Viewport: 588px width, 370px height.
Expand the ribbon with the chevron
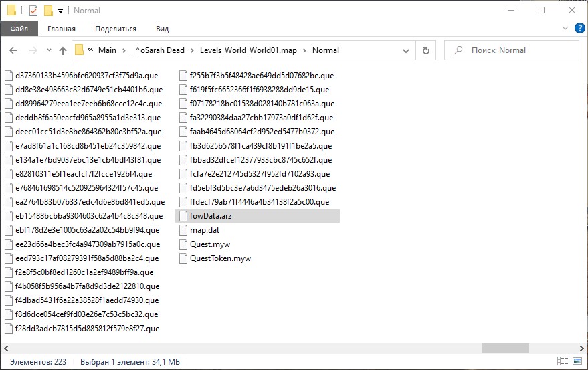pyautogui.click(x=563, y=29)
